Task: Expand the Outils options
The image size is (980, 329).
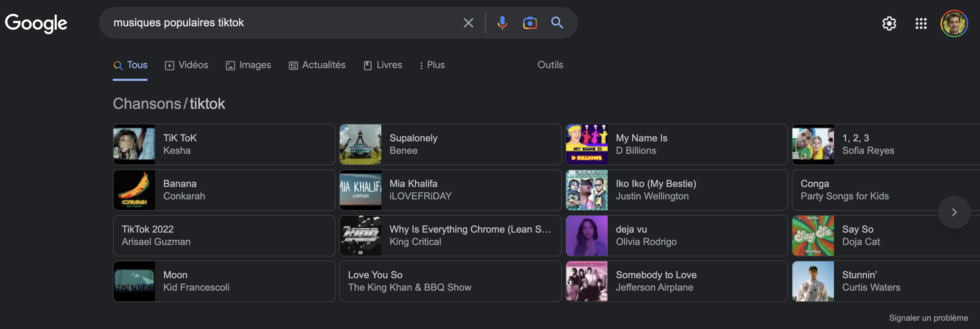Action: [550, 65]
